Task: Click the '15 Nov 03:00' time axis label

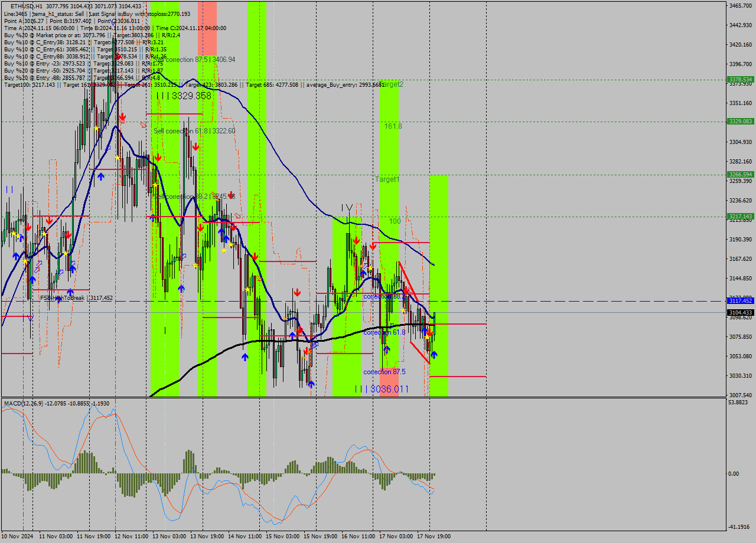Action: 282,537
